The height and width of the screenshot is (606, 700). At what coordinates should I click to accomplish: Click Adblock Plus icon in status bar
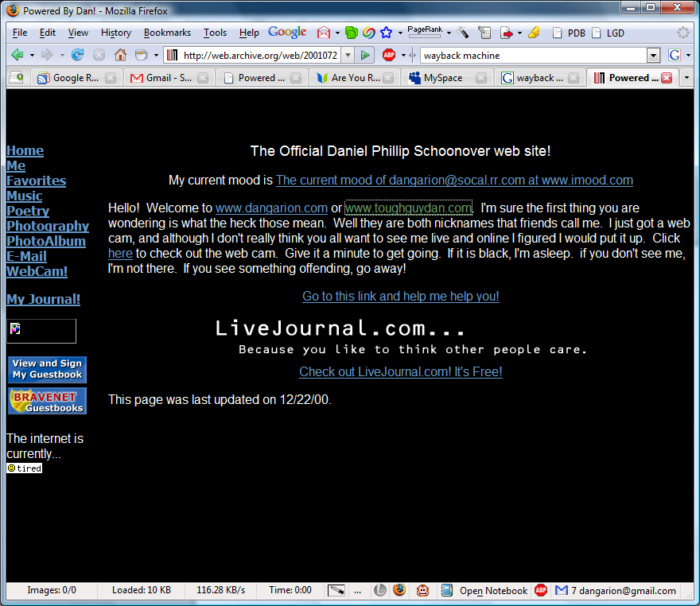(x=541, y=590)
